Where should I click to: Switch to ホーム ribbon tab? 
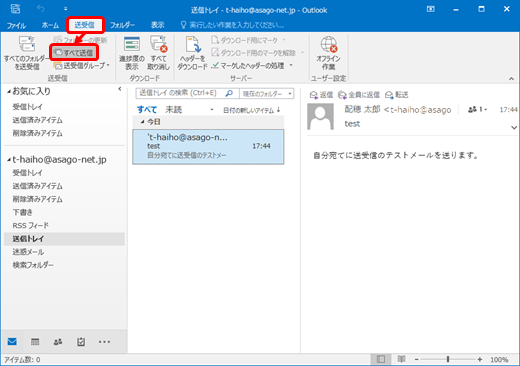click(x=50, y=25)
